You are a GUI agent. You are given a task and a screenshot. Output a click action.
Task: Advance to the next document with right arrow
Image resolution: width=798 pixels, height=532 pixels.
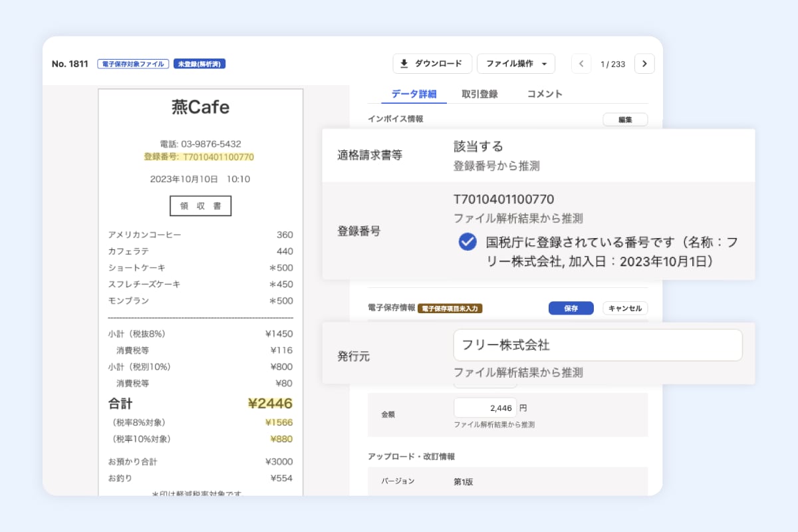point(644,63)
